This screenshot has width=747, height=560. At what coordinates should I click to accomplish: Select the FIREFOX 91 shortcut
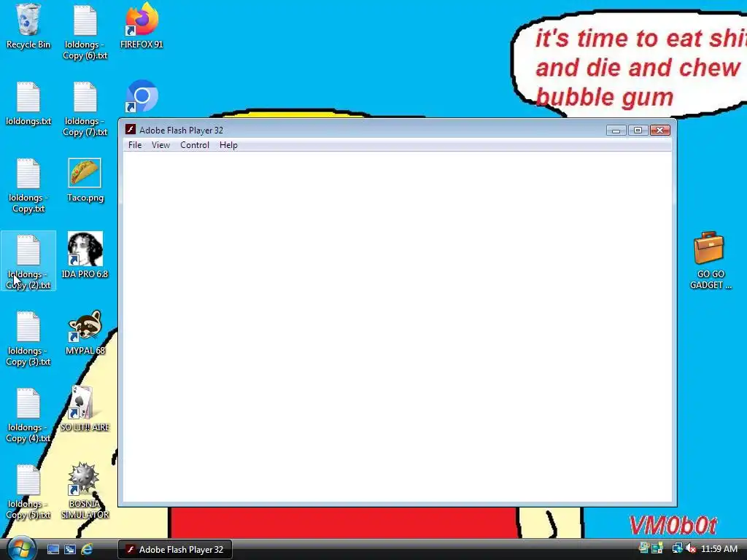pyautogui.click(x=142, y=26)
